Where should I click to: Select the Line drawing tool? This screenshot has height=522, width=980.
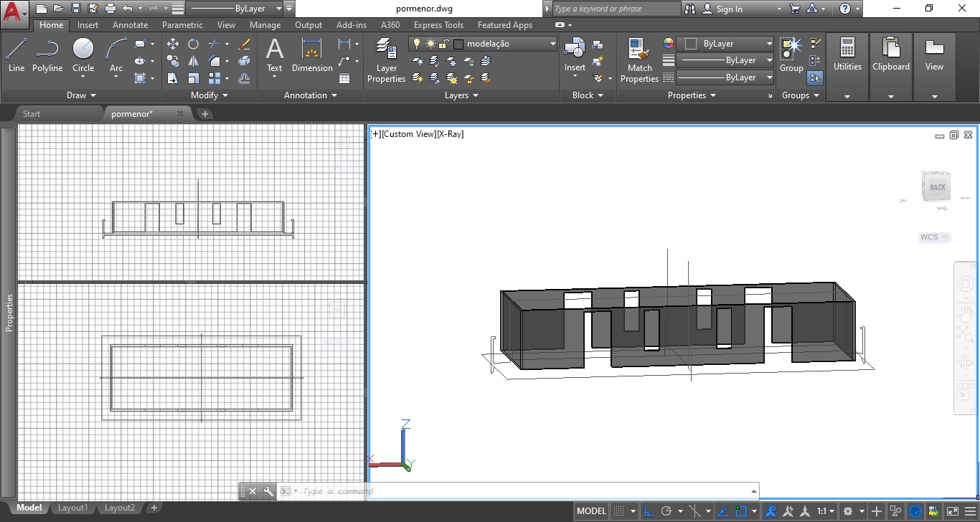tap(17, 56)
